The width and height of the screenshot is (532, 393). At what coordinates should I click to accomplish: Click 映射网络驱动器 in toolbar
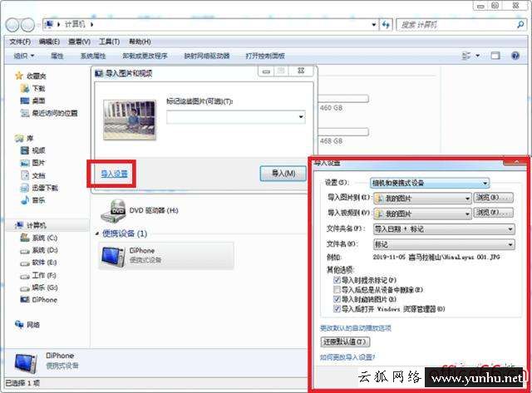pos(207,56)
